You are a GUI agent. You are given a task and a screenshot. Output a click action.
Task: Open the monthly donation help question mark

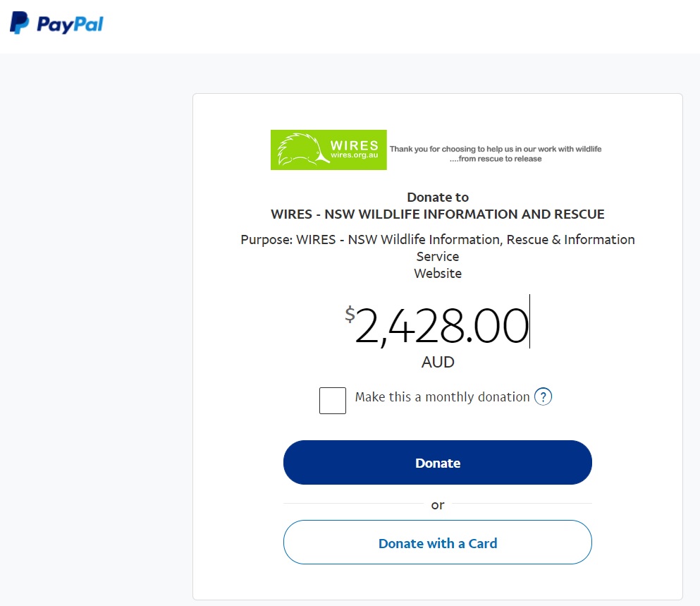click(543, 397)
